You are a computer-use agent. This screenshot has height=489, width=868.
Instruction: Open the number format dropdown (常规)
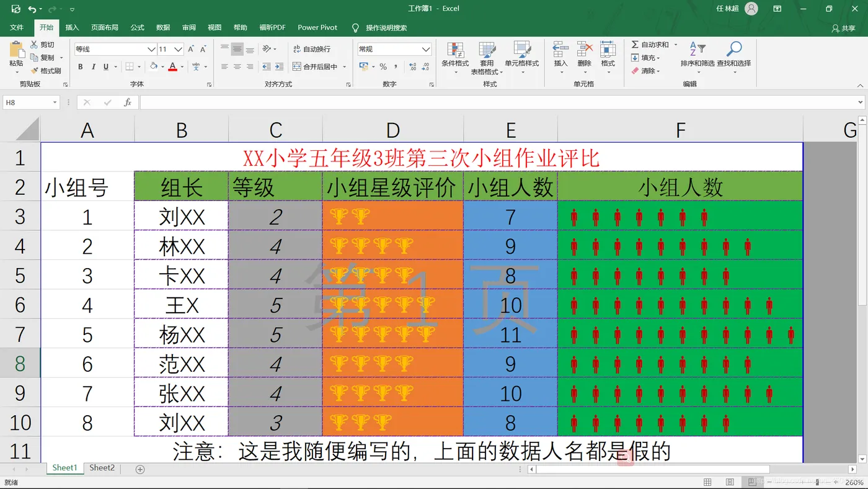click(x=426, y=49)
